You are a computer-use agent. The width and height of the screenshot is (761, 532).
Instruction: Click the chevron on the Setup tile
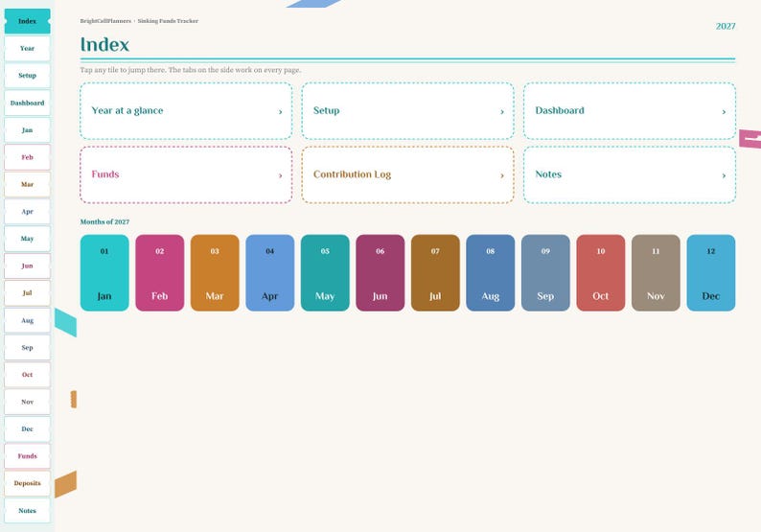tap(502, 112)
